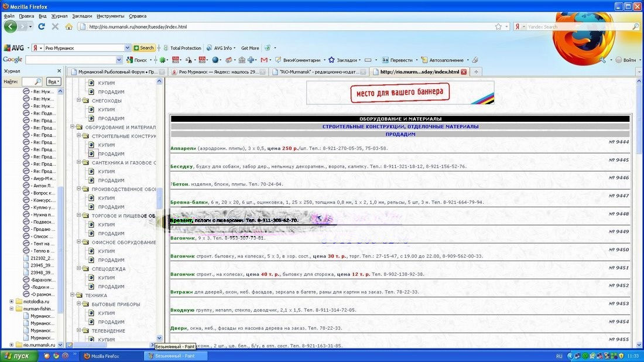This screenshot has height=362, width=644.
Task: Bookmark this page with the star icon
Action: 498,26
